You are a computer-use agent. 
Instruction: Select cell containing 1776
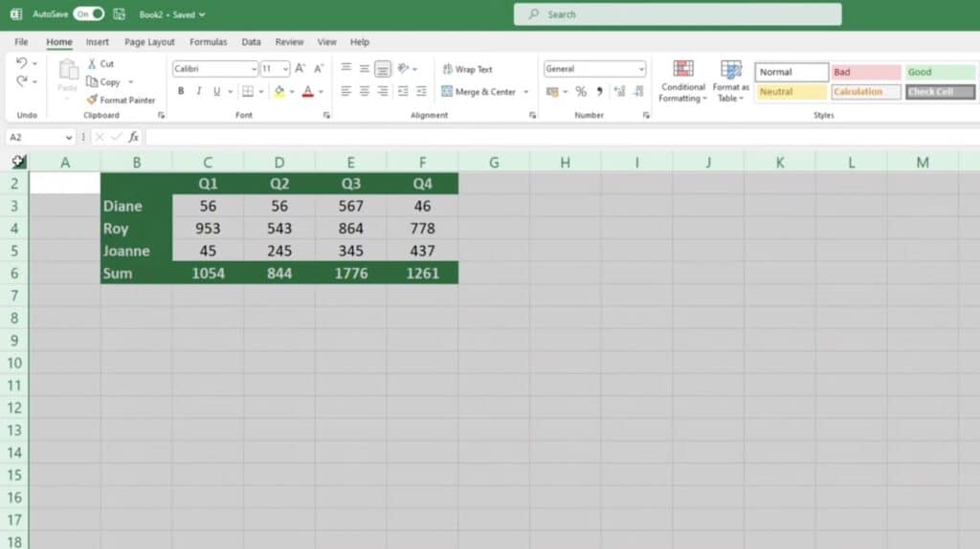point(350,273)
